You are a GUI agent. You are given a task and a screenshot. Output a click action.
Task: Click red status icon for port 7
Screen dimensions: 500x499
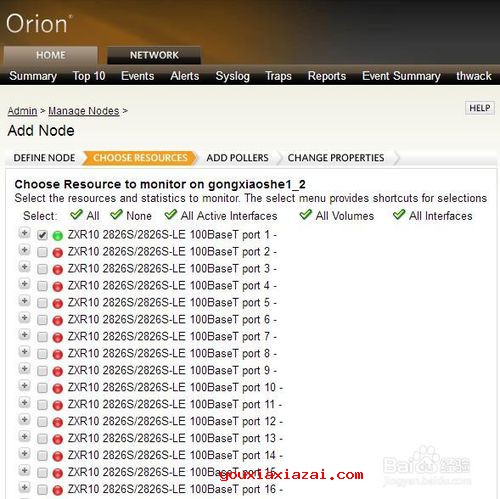(58, 337)
